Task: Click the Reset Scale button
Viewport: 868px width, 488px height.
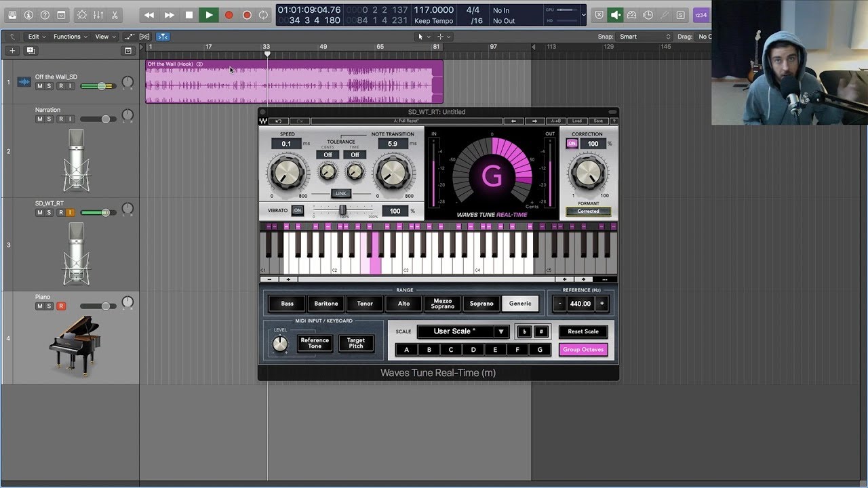Action: point(583,331)
